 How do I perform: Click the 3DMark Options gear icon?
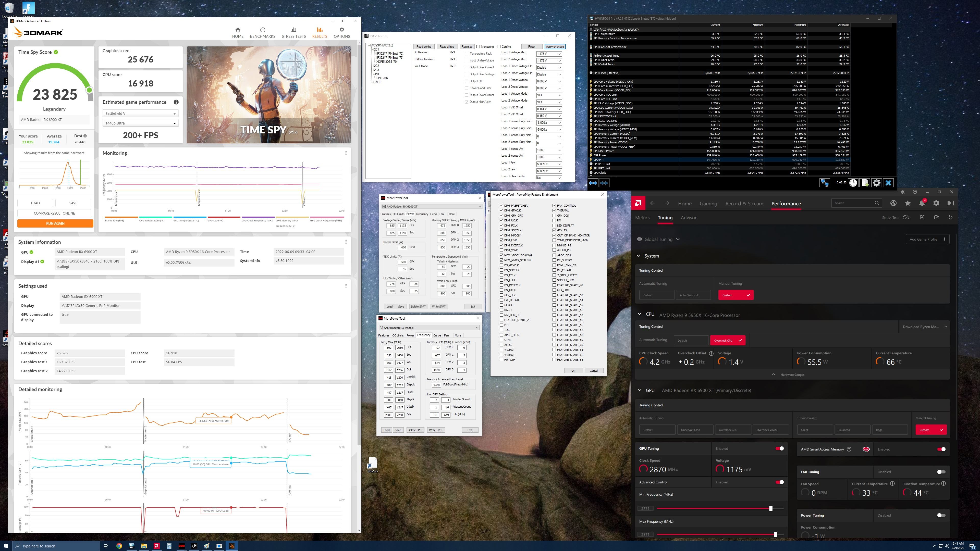click(x=342, y=30)
